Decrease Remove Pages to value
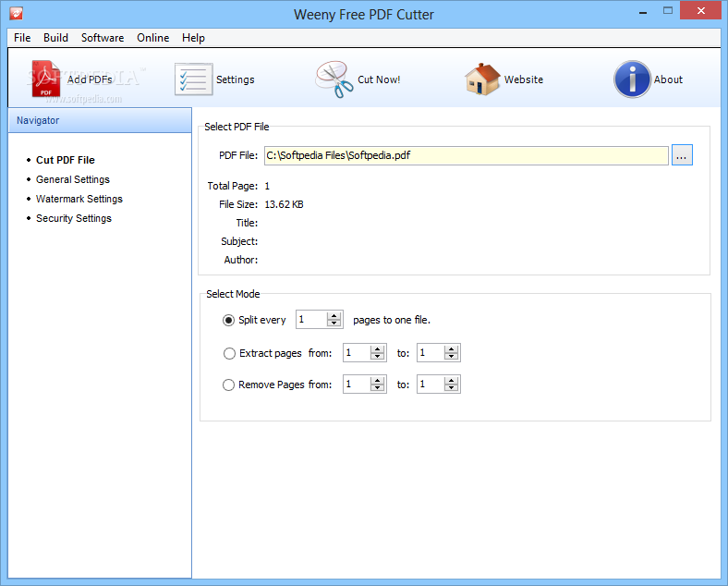728x586 pixels. click(x=451, y=388)
